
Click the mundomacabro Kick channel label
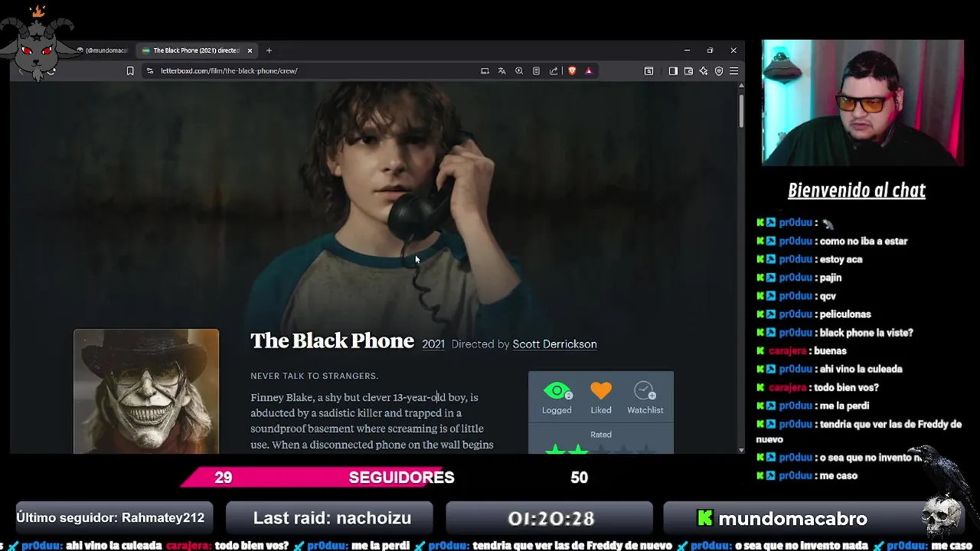tap(782, 518)
